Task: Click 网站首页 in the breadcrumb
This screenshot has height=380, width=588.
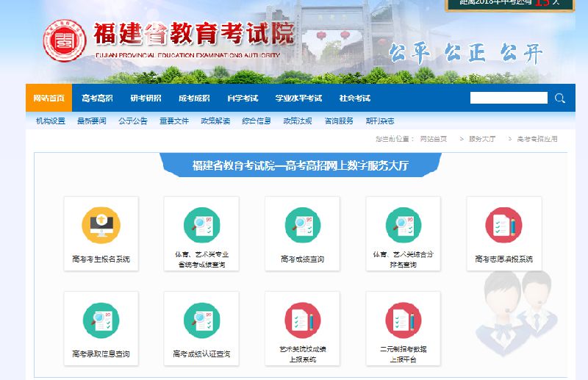Action: 434,139
